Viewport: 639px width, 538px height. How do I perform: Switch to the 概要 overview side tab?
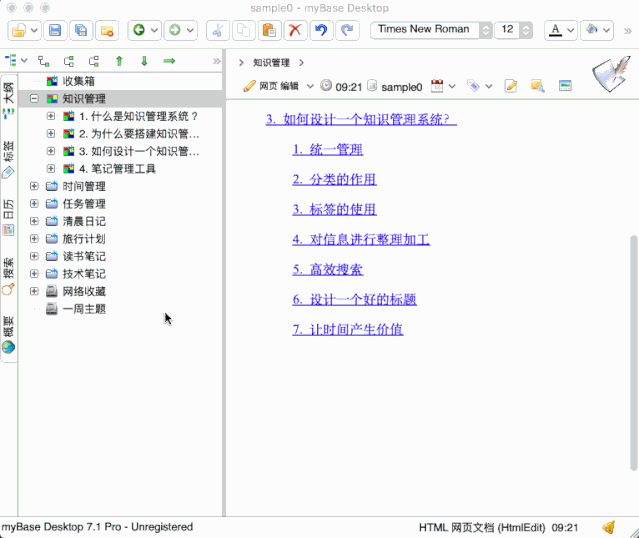pyautogui.click(x=9, y=334)
